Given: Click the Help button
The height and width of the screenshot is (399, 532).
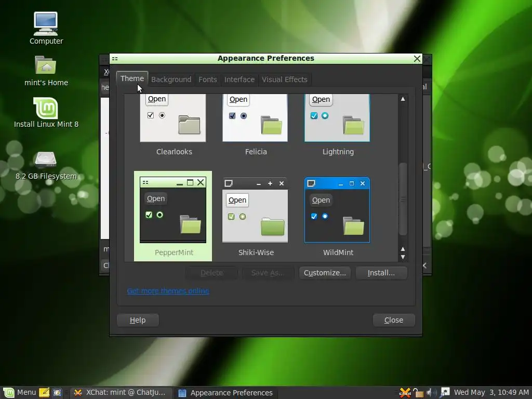Looking at the screenshot, I should tap(137, 320).
